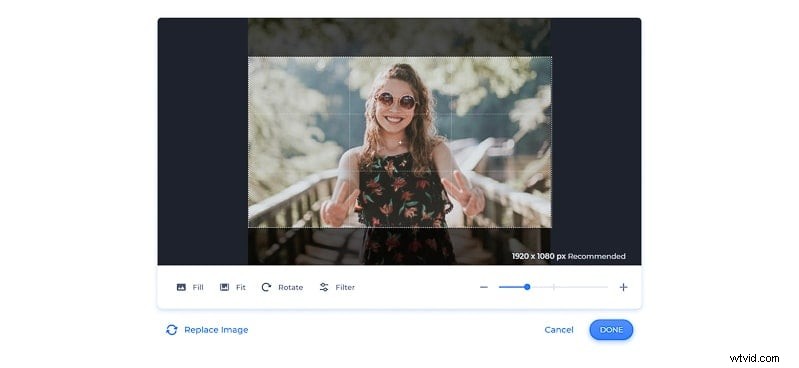Click the Replace Image link text
Image resolution: width=799 pixels, height=368 pixels.
(x=216, y=330)
